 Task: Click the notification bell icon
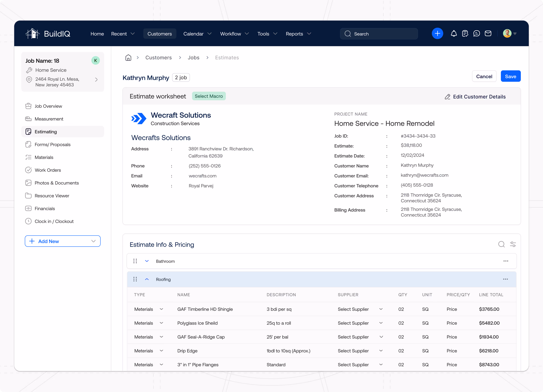pos(454,34)
